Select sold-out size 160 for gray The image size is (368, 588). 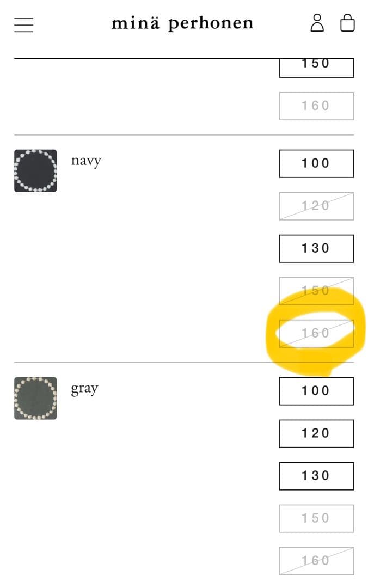click(x=316, y=561)
